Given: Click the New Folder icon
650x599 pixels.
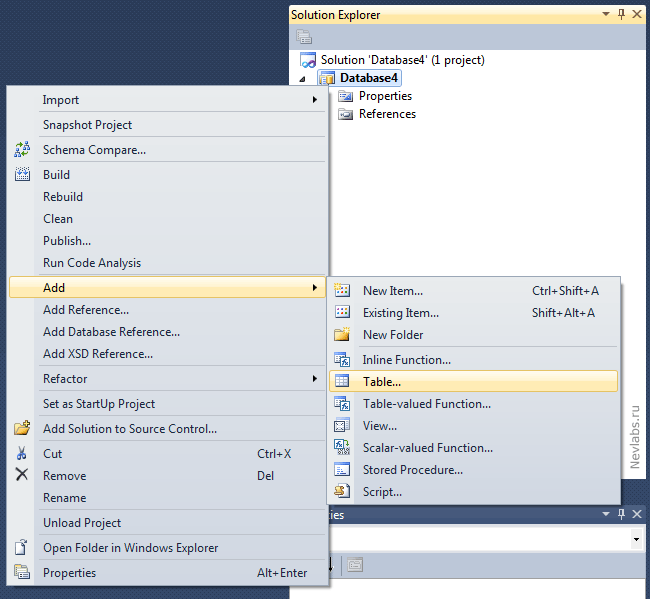Looking at the screenshot, I should click(342, 335).
